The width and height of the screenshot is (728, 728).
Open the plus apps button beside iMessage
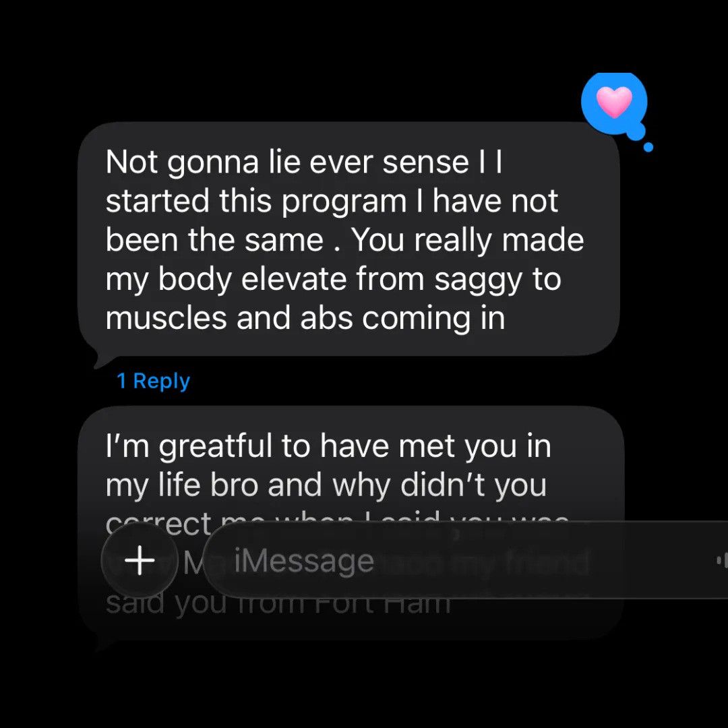click(x=140, y=560)
